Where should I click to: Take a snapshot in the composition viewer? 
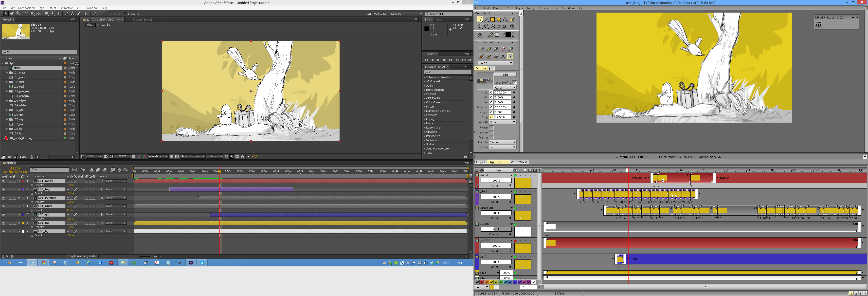[134, 156]
